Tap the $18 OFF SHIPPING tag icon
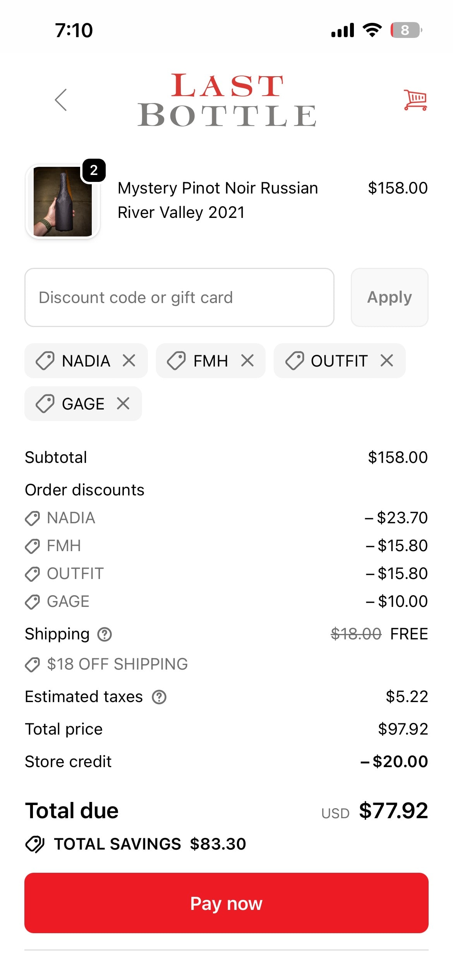The image size is (453, 980). pyautogui.click(x=33, y=665)
